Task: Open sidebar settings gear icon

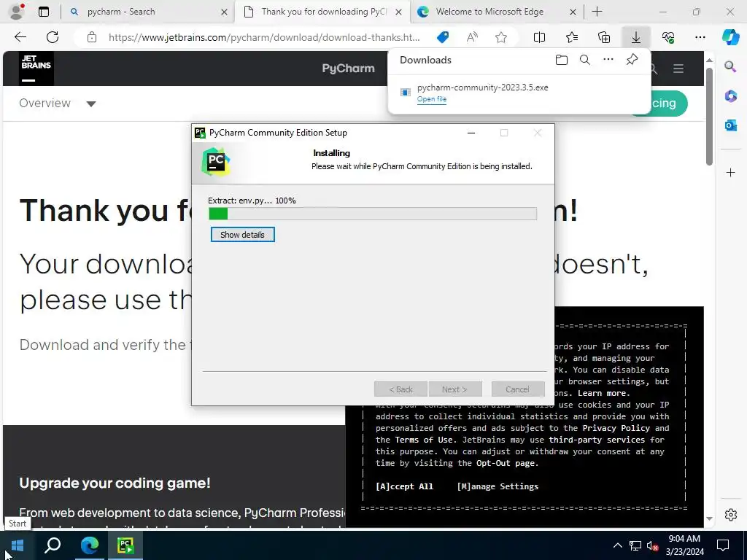Action: point(731,515)
